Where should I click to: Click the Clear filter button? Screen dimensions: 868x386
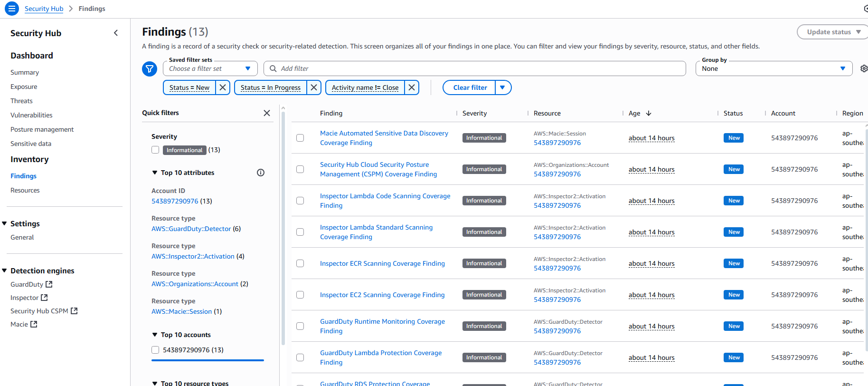(470, 87)
